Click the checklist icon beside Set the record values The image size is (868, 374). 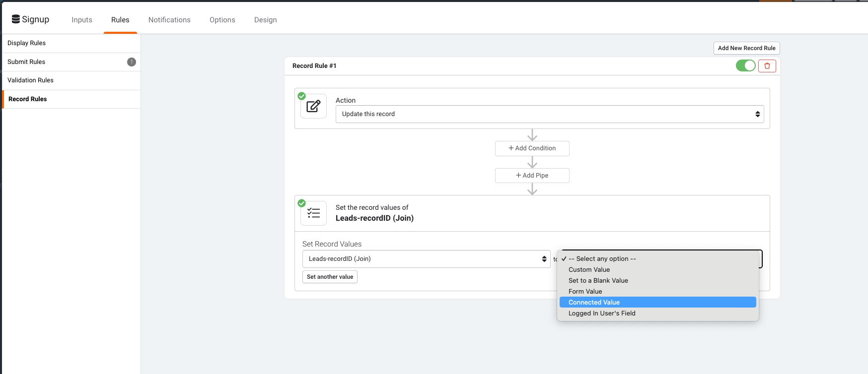pos(313,213)
